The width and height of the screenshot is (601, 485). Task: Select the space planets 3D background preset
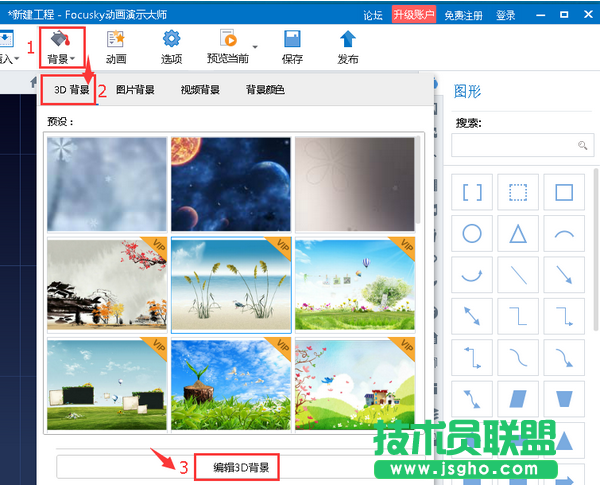231,184
